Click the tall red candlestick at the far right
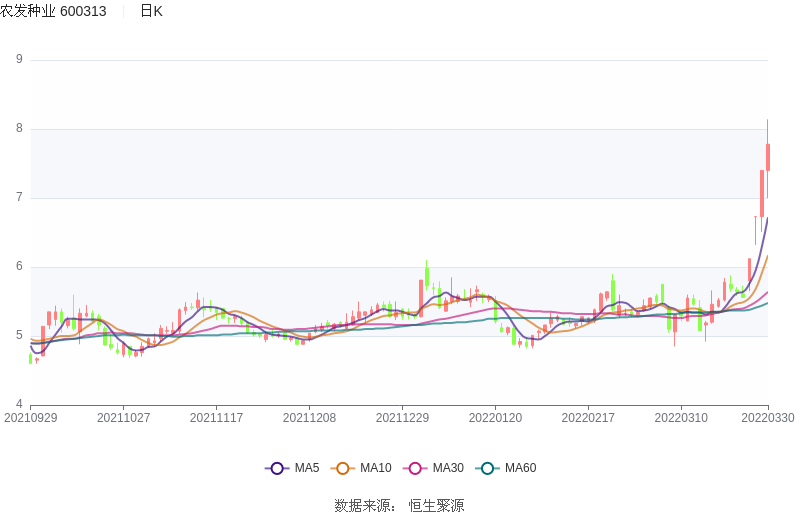The image size is (800, 517). click(768, 157)
